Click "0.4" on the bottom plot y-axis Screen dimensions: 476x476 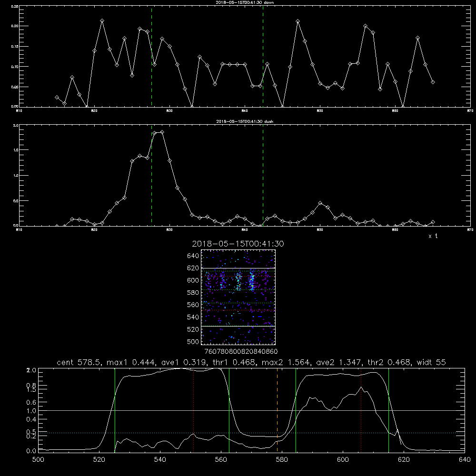coord(31,419)
